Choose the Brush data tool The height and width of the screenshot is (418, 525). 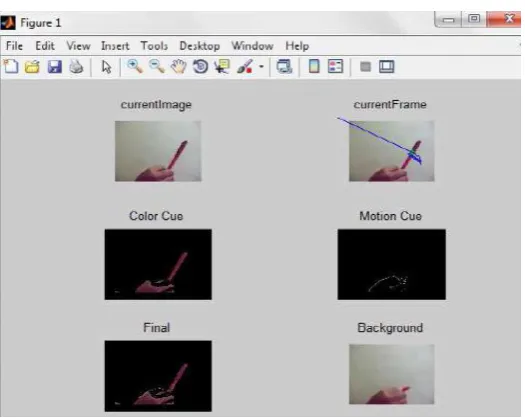coord(245,66)
